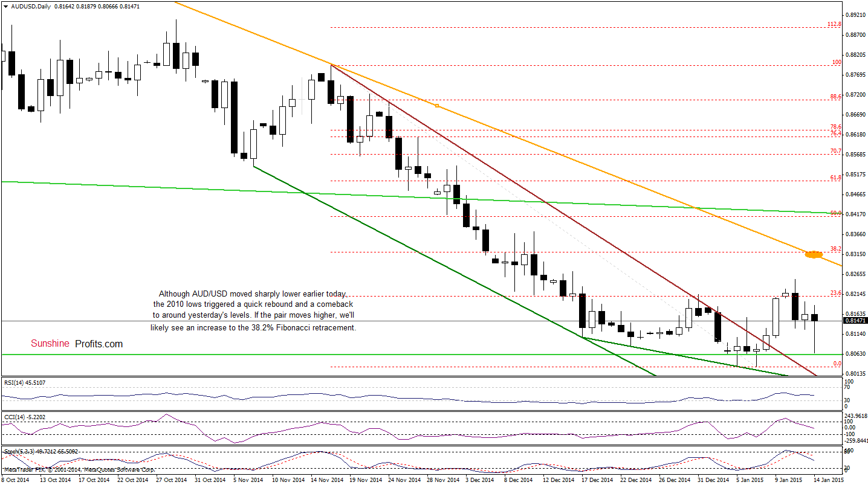Click the AUDUSD,Daily chart title text
The height and width of the screenshot is (485, 868).
click(30, 6)
